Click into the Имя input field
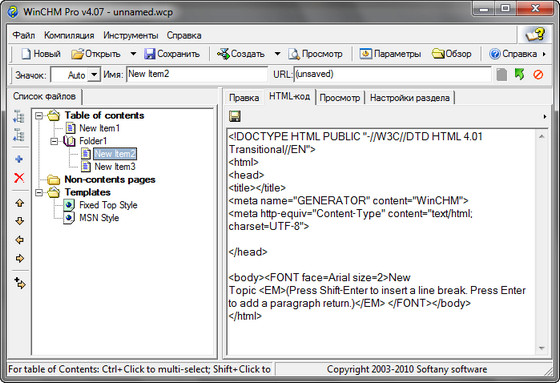 coord(196,74)
